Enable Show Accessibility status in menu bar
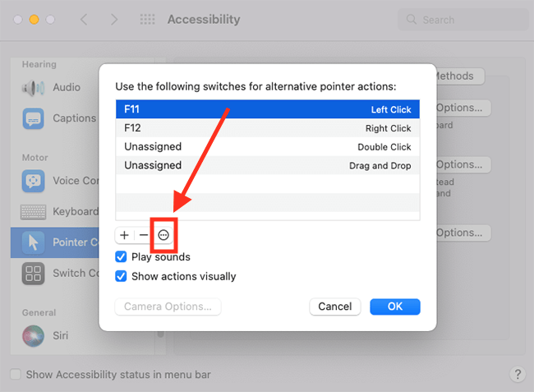This screenshot has height=392, width=534. (x=16, y=374)
